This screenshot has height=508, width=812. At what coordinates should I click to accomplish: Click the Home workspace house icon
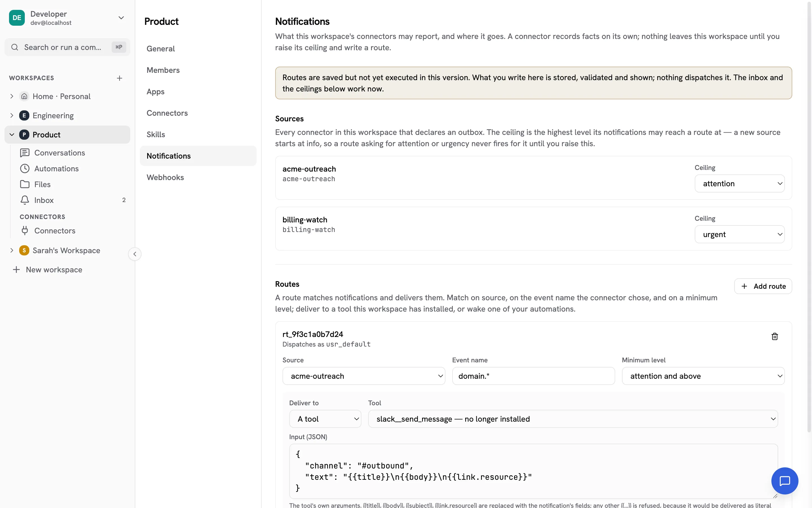[24, 97]
